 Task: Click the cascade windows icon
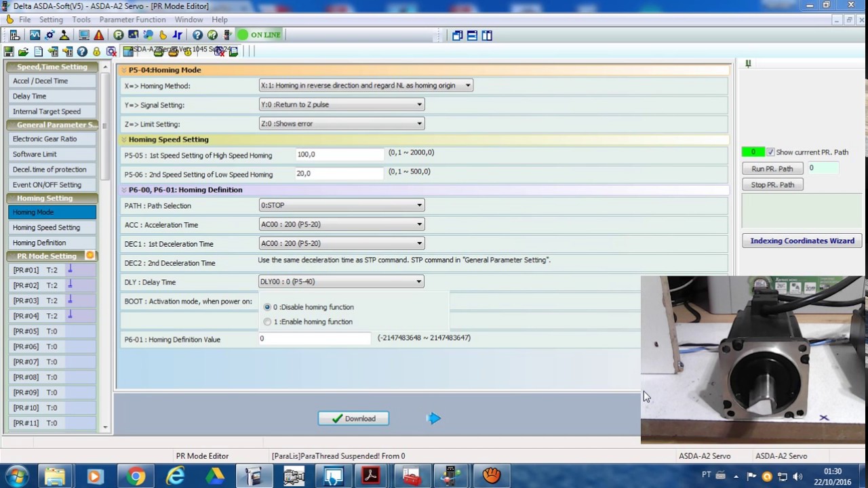click(457, 35)
